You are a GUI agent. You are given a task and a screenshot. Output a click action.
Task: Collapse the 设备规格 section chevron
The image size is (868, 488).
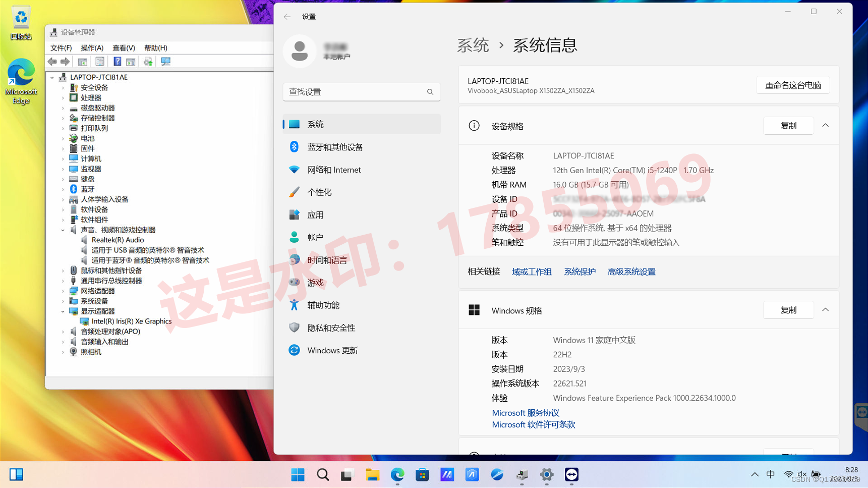(826, 126)
